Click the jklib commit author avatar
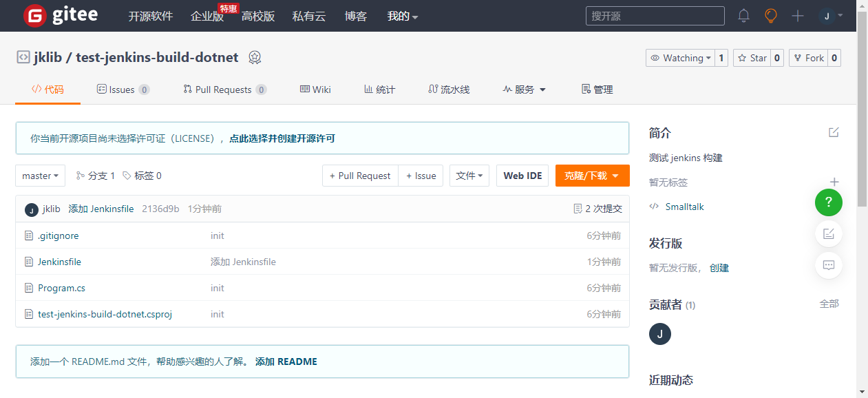Image resolution: width=868 pixels, height=398 pixels. point(32,209)
